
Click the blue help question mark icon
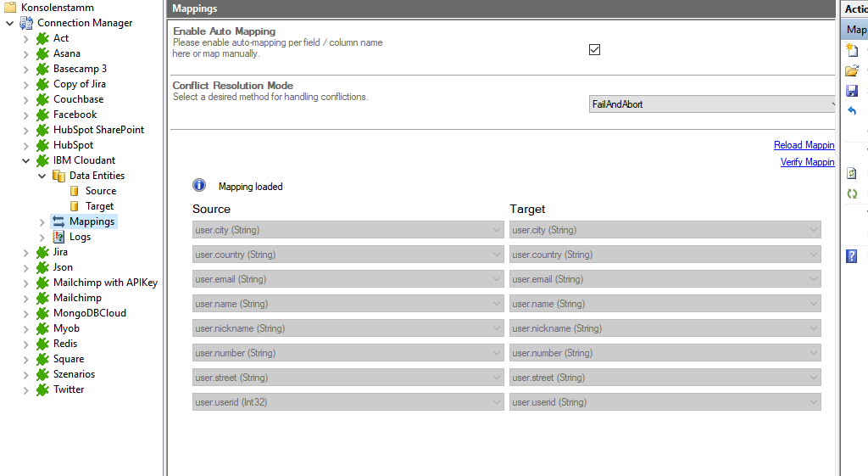(x=852, y=256)
